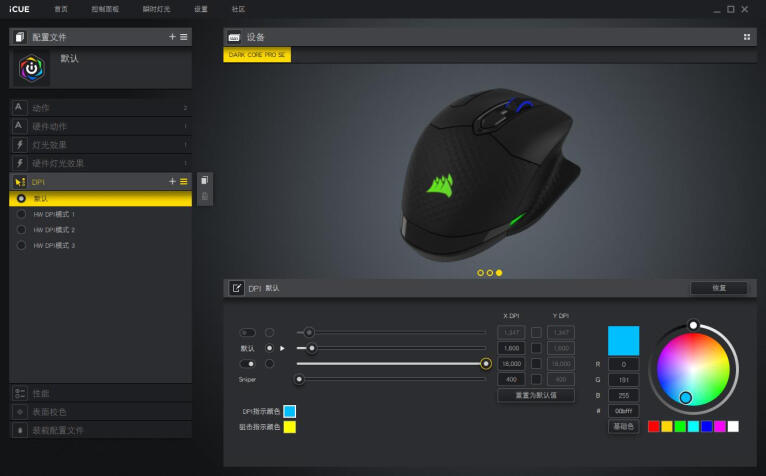The image size is (766, 476).
Task: Click the default profile hexagon icon
Action: pos(32,69)
